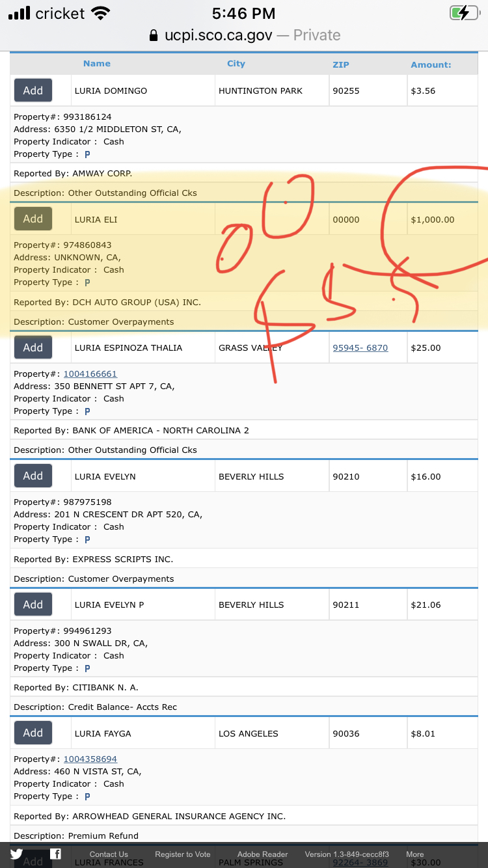Select Reported By: CITIBANK N. A. text
The image size is (488, 868).
(x=76, y=687)
